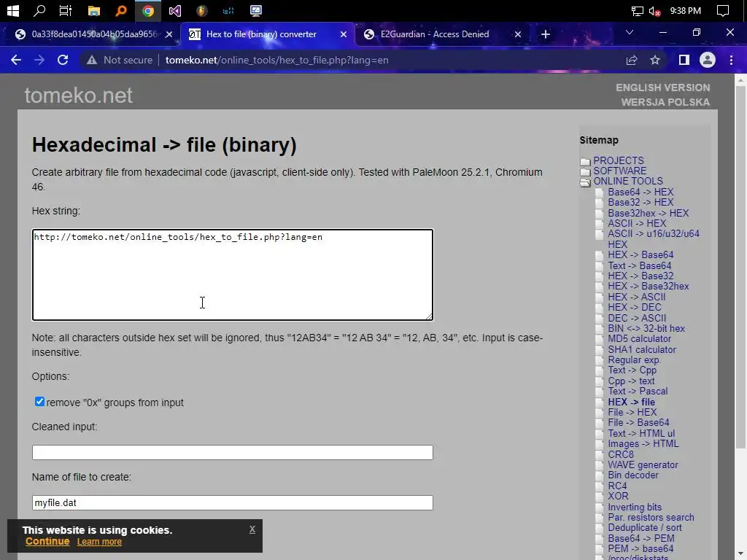Bookmark this page with star icon
747x560 pixels.
pyautogui.click(x=655, y=60)
